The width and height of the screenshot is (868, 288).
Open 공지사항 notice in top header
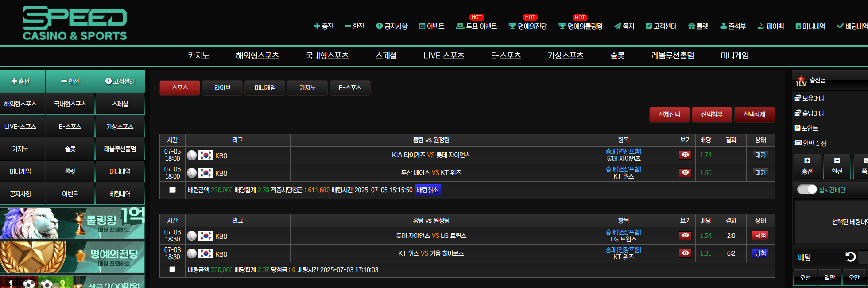392,26
